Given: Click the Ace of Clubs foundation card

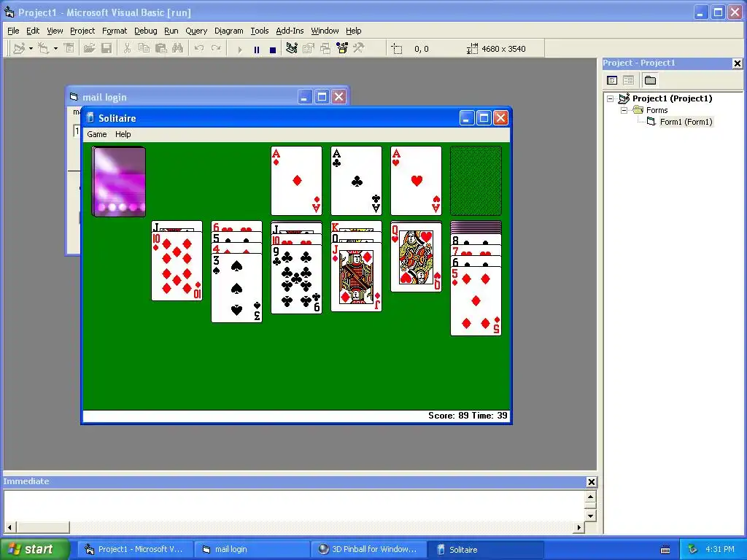Looking at the screenshot, I should [x=356, y=181].
